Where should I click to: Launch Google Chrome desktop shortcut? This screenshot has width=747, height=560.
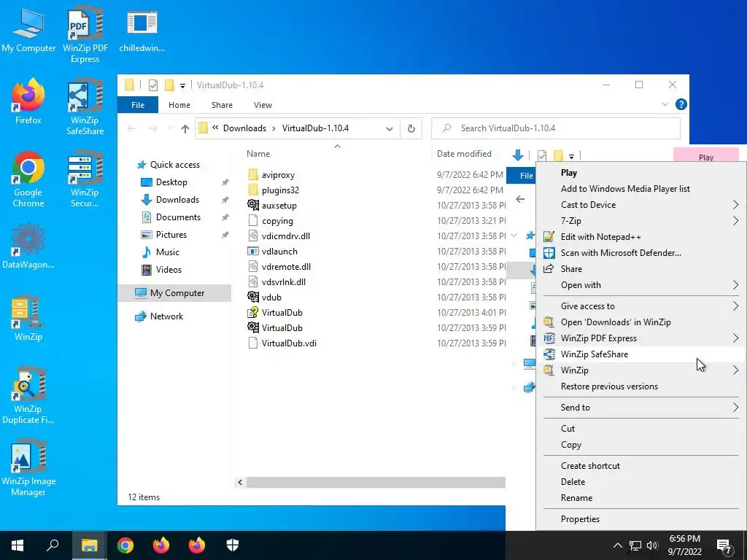(x=28, y=179)
